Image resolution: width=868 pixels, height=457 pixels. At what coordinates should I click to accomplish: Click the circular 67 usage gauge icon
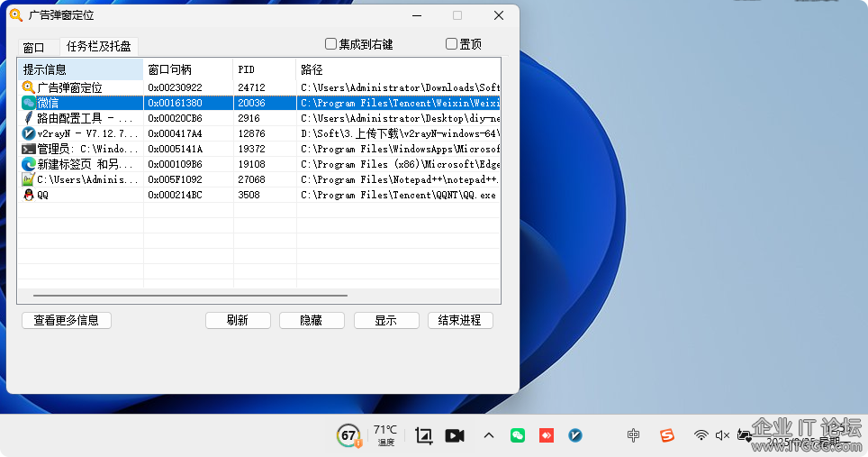click(348, 435)
